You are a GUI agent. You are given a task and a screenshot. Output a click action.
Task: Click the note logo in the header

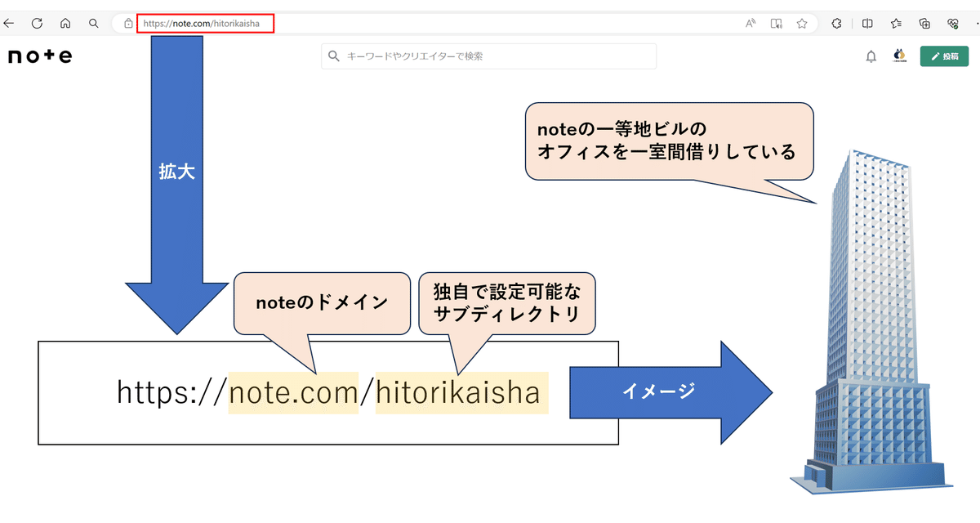pyautogui.click(x=38, y=56)
